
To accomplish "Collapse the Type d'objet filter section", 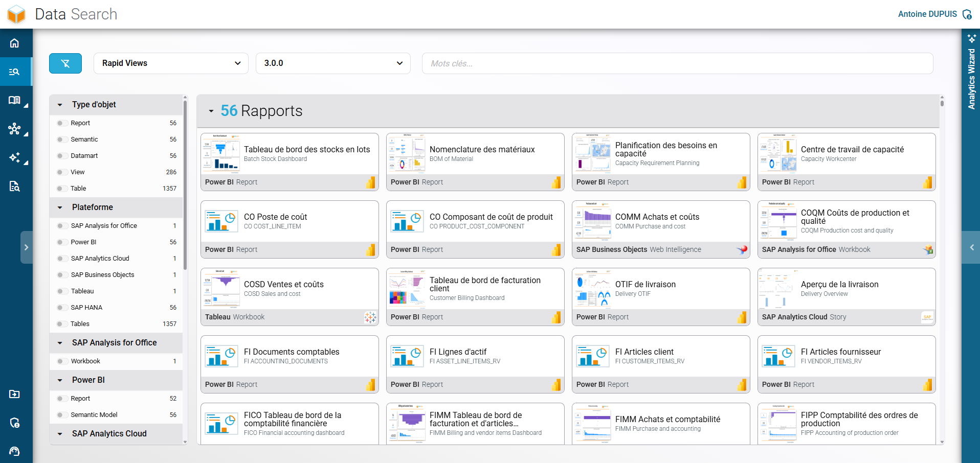I will tap(60, 105).
